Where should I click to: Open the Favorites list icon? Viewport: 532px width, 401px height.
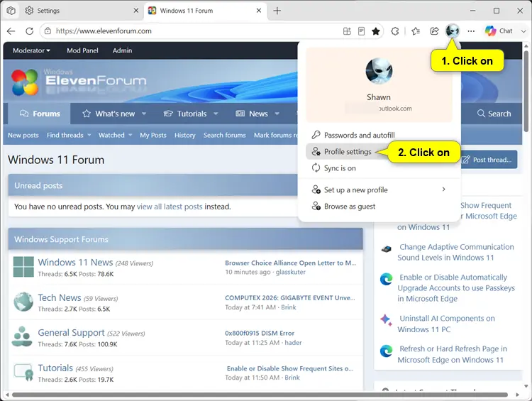[416, 31]
